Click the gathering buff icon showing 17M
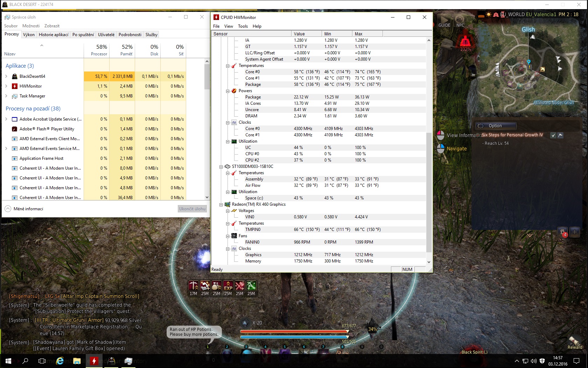Image resolution: width=588 pixels, height=368 pixels. click(194, 286)
